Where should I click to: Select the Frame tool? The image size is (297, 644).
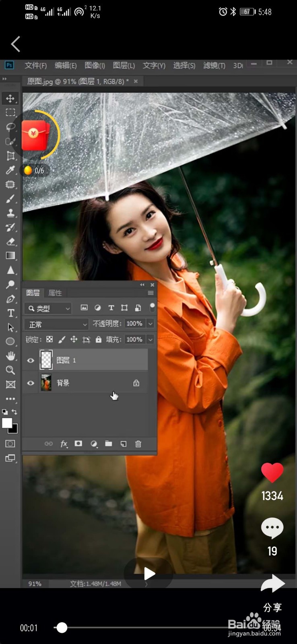[10, 384]
